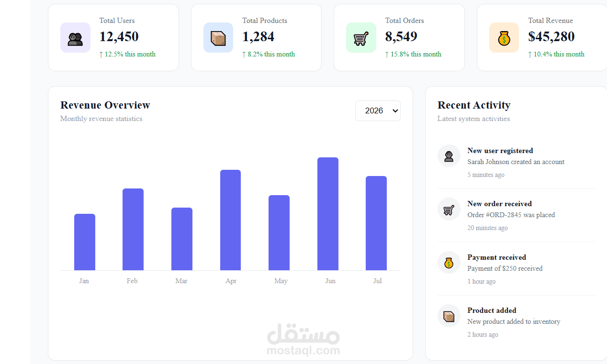Click the Monthly revenue statistics subtitle
The height and width of the screenshot is (364, 607).
point(101,119)
